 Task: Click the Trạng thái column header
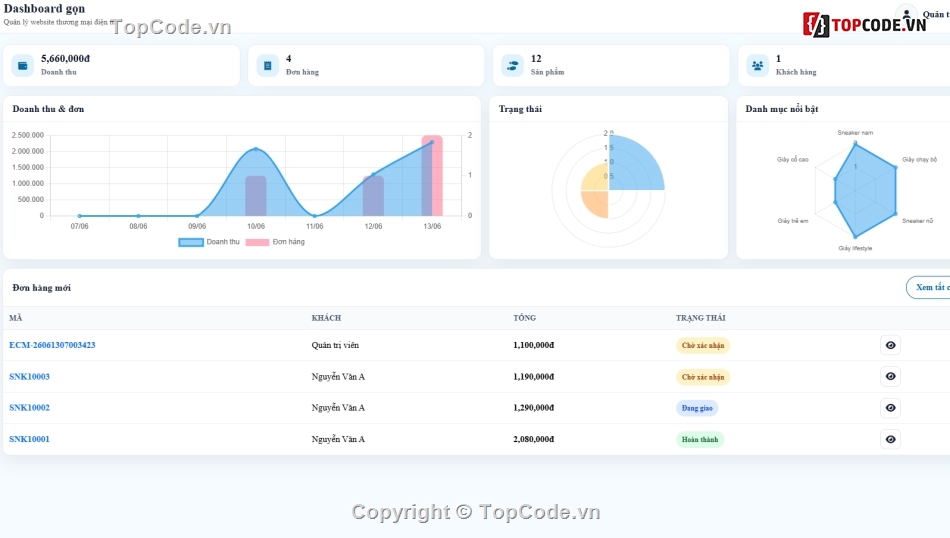coord(700,318)
